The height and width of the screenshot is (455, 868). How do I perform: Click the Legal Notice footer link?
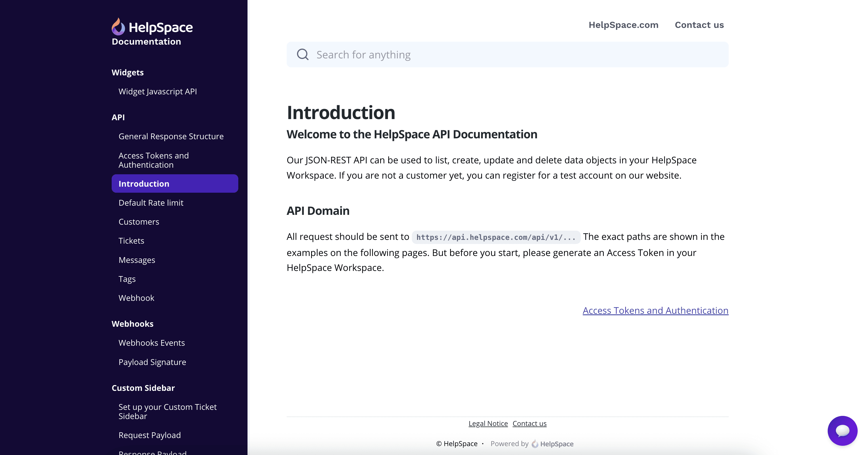point(488,424)
